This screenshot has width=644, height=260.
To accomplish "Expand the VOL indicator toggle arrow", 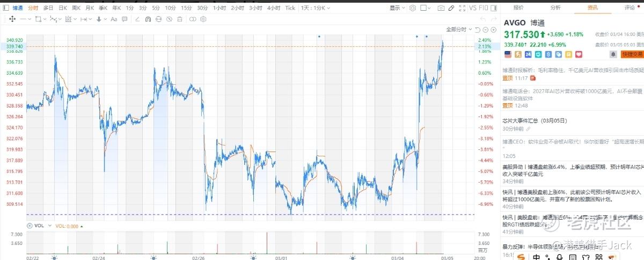I will coord(49,226).
